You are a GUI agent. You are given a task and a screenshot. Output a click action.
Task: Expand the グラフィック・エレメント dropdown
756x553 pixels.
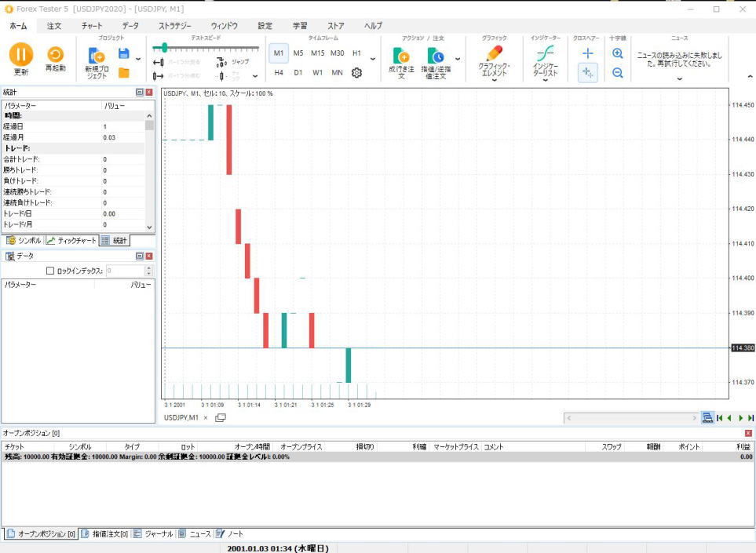494,79
